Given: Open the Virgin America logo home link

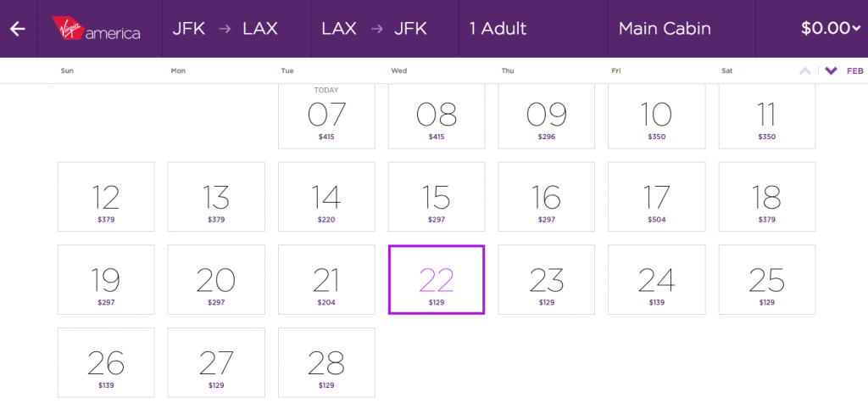Looking at the screenshot, I should coord(97,29).
